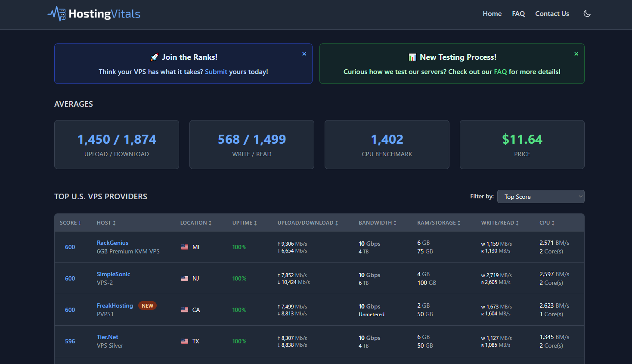
Task: Click the HostingVitals logo
Action: pos(94,14)
